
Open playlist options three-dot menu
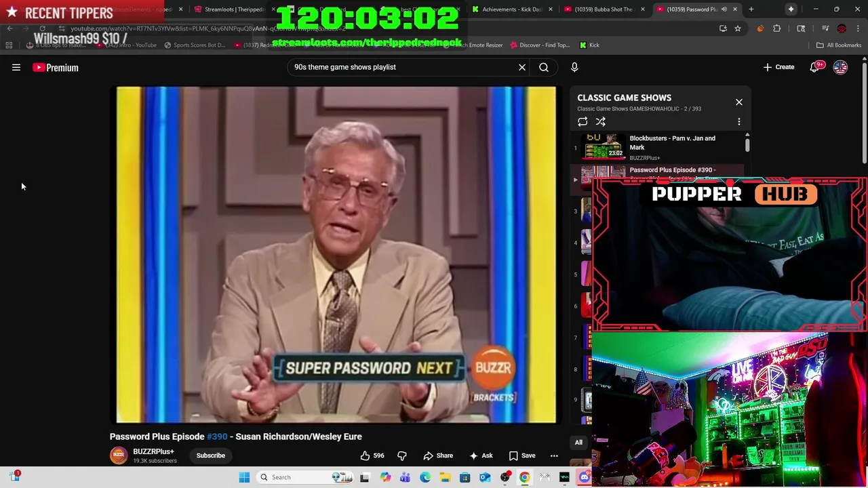point(739,121)
